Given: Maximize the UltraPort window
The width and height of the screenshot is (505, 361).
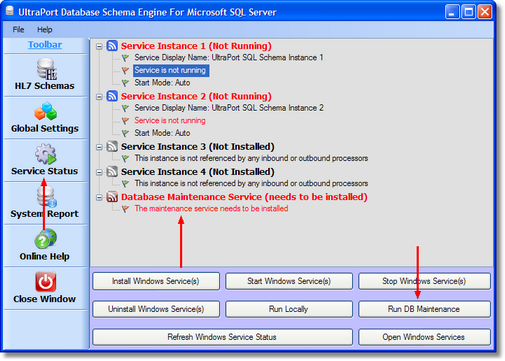Looking at the screenshot, I should (469, 12).
